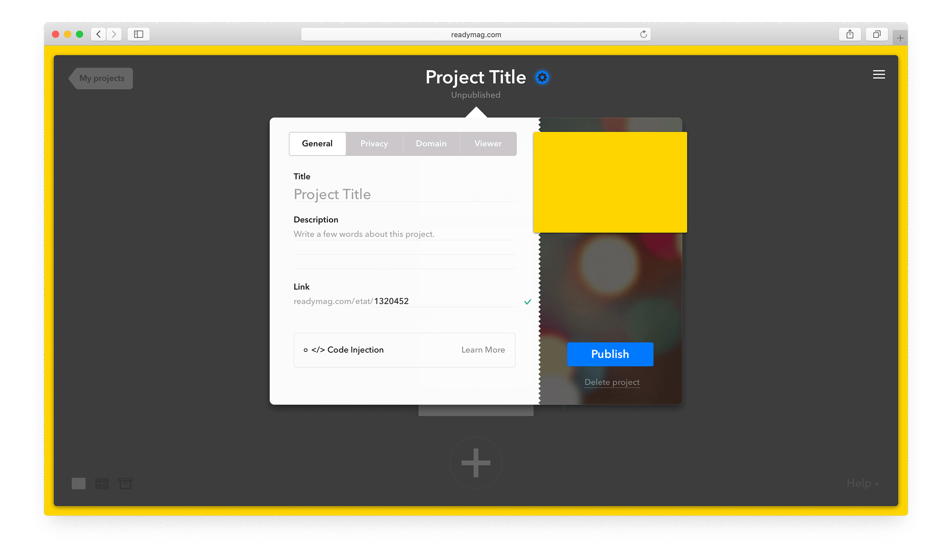This screenshot has height=560, width=952.
Task: Switch to the Viewer tab
Action: (x=489, y=142)
